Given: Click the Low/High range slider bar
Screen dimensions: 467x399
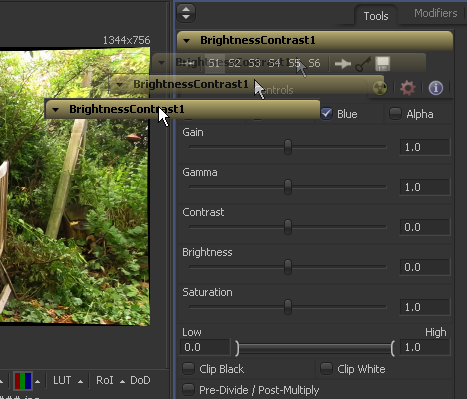Looking at the screenshot, I should (315, 348).
